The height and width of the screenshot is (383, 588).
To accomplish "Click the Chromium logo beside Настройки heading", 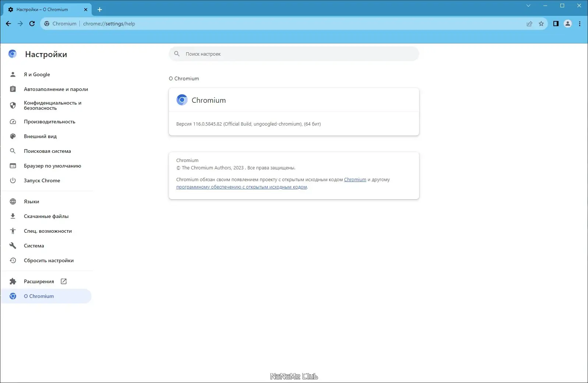I will [13, 54].
